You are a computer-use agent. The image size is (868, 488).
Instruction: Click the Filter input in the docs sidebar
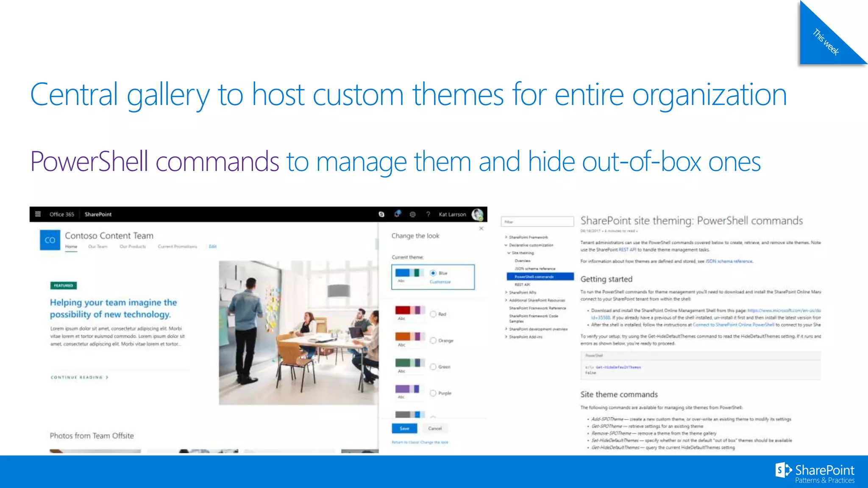point(537,222)
